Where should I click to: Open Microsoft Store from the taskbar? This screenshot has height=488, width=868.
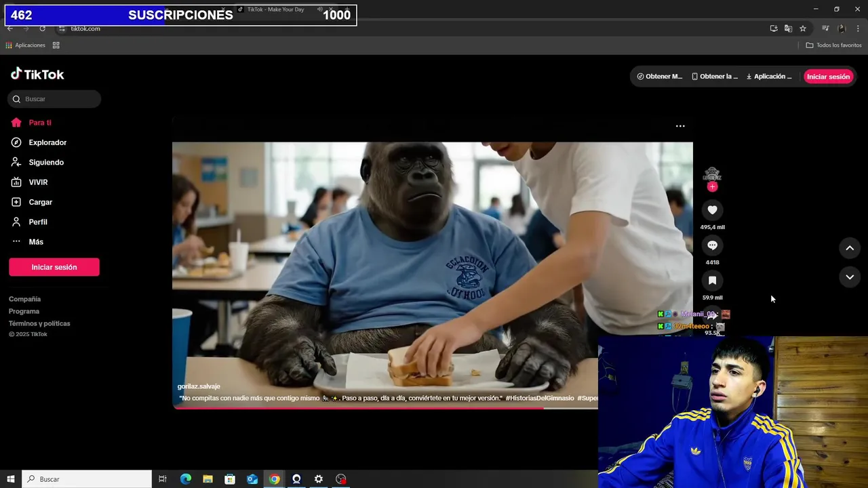[x=230, y=479]
